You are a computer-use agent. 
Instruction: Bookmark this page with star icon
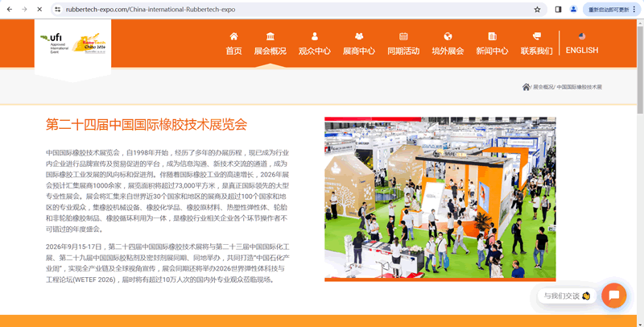coord(537,9)
